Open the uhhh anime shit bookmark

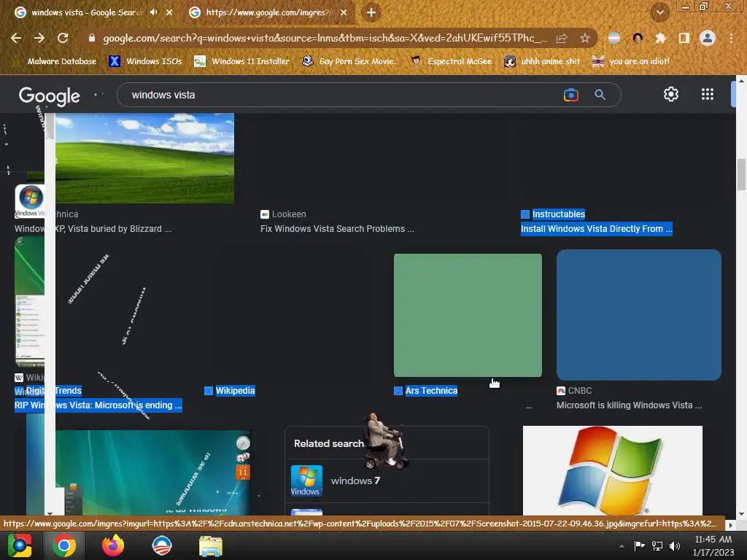click(x=542, y=61)
